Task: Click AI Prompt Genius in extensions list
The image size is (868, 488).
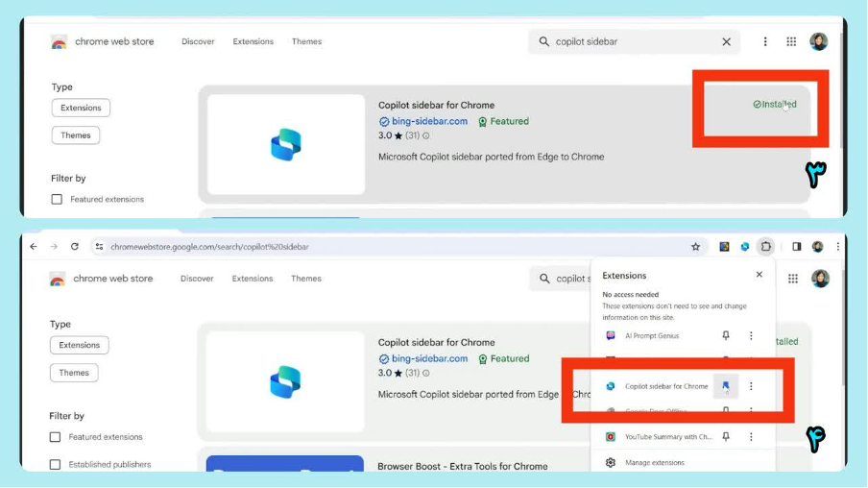Action: tap(652, 335)
